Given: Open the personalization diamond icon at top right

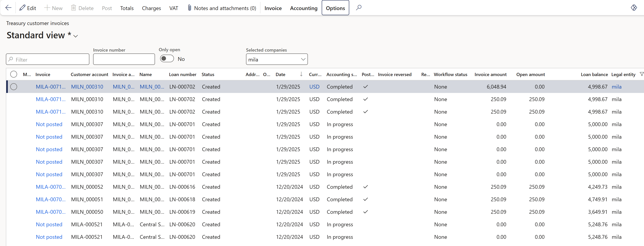Looking at the screenshot, I should 634,8.
